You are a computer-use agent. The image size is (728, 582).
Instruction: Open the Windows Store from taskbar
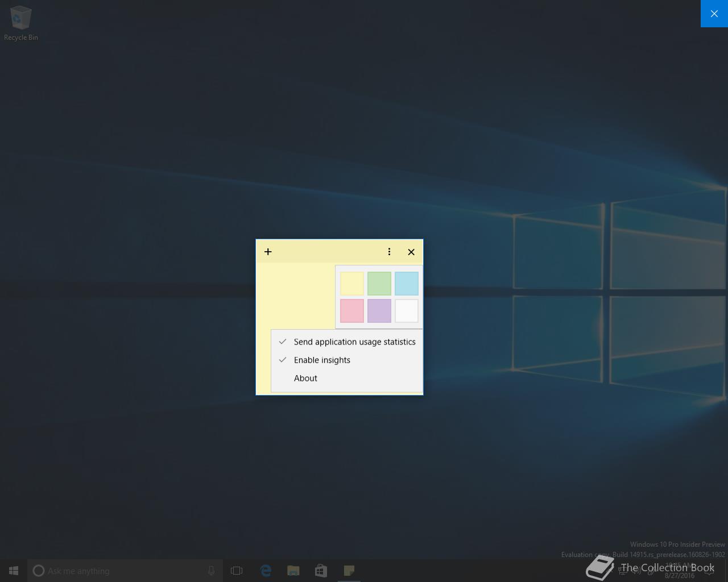tap(321, 571)
